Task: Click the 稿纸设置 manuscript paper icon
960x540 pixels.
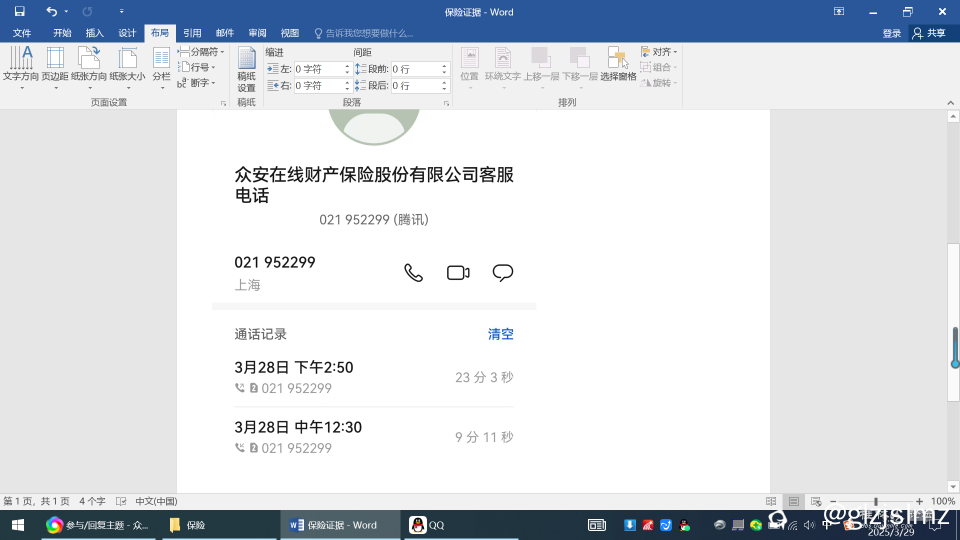Action: pyautogui.click(x=246, y=69)
